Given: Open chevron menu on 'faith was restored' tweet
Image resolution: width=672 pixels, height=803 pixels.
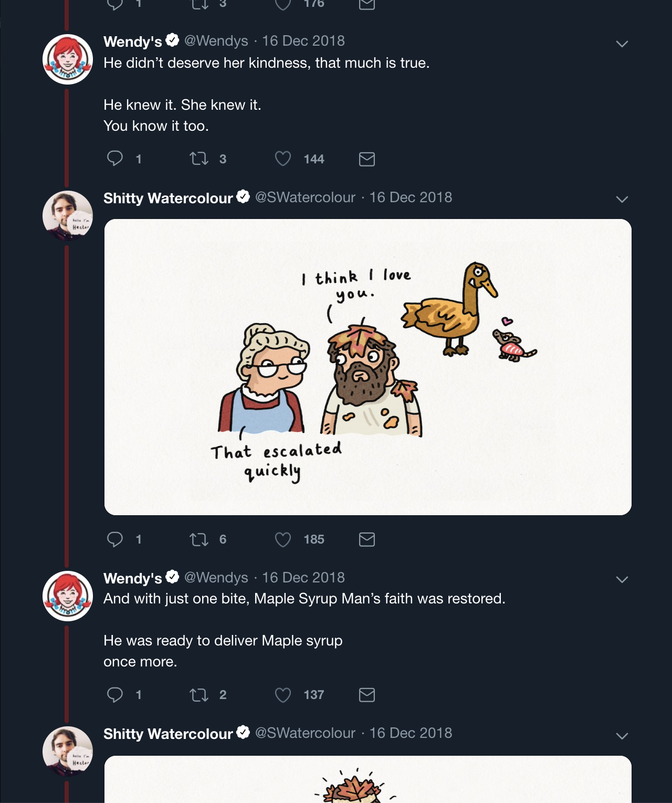Looking at the screenshot, I should click(622, 579).
